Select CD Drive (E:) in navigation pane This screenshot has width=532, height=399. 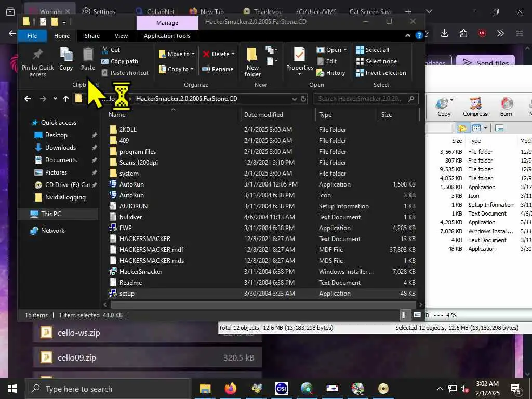pos(68,185)
